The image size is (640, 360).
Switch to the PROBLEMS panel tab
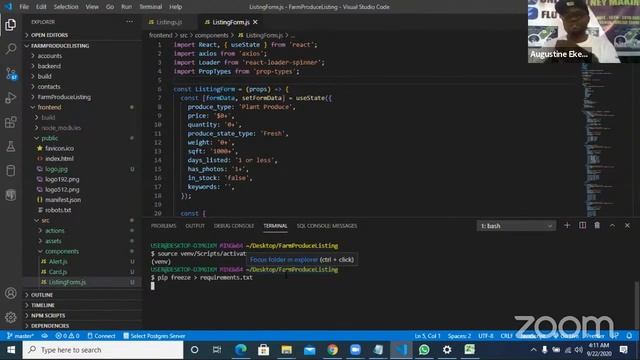click(x=163, y=226)
